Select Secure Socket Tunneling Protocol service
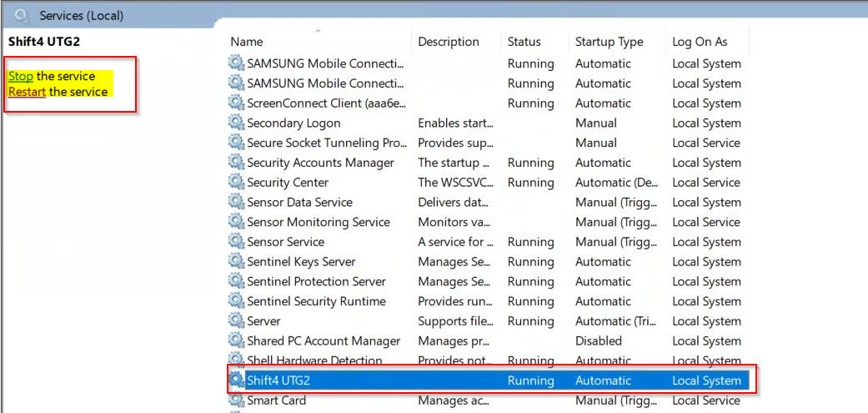 tap(327, 143)
